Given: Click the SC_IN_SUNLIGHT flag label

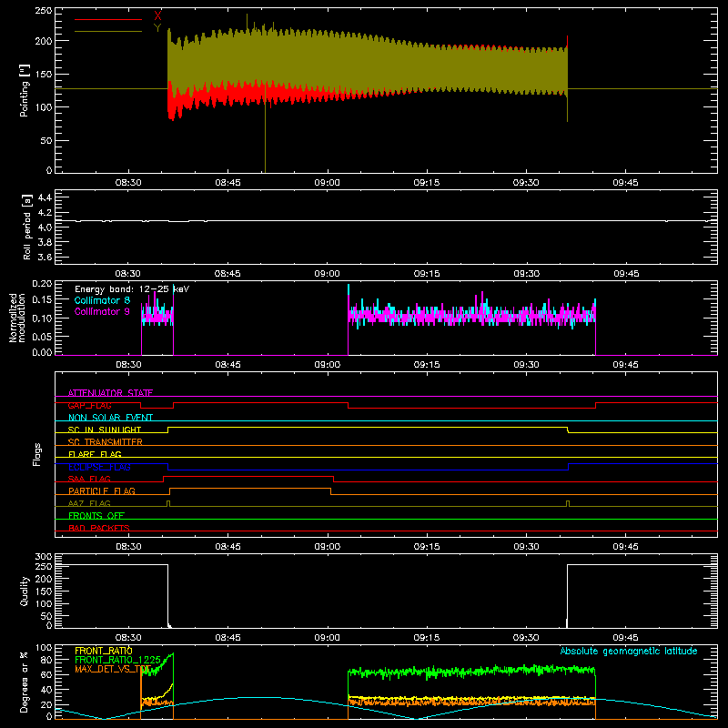Looking at the screenshot, I should (x=105, y=430).
